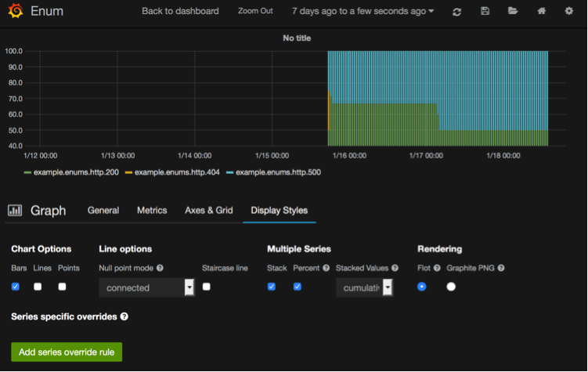Screen dimensions: 588x372
Task: Refresh the dashboard with the refresh icon
Action: tap(456, 12)
